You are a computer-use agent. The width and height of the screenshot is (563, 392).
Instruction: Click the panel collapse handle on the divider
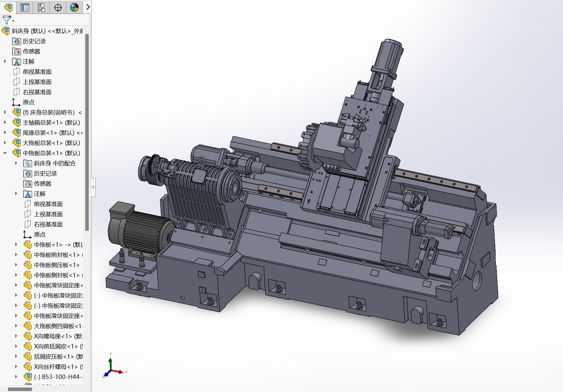pos(93,187)
